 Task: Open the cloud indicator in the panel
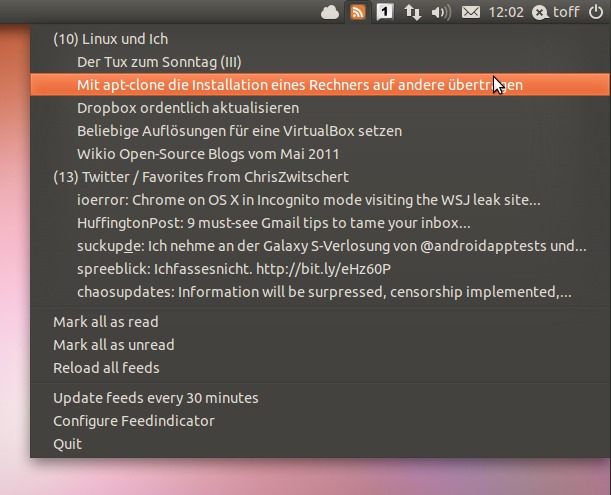click(x=330, y=12)
